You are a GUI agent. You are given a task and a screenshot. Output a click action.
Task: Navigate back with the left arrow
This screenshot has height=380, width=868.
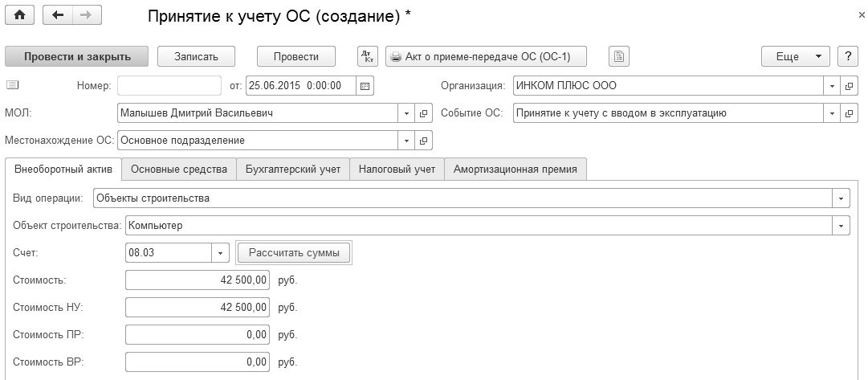[x=58, y=15]
